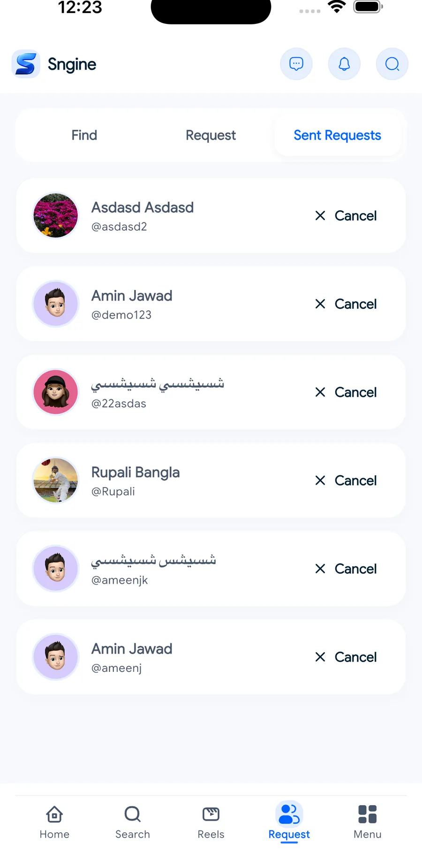Go to Home in bottom navigation

pos(54,822)
